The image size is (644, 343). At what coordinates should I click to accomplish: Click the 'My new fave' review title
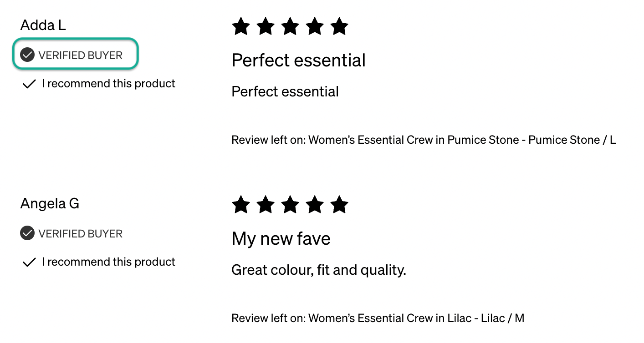(281, 239)
